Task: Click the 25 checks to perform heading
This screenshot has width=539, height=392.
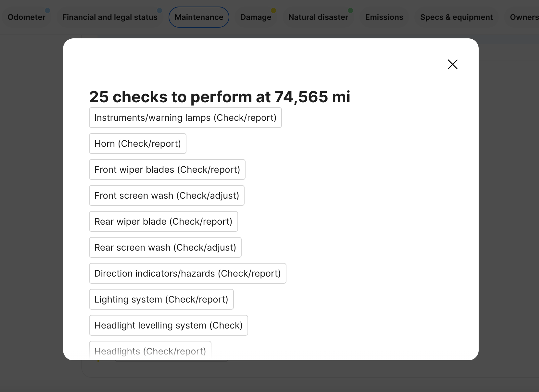Action: point(220,97)
